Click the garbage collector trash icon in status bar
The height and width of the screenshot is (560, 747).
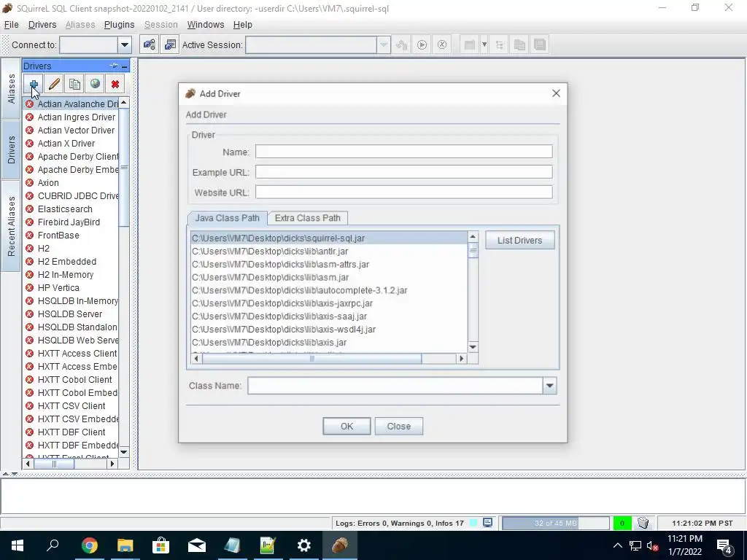[x=643, y=523]
